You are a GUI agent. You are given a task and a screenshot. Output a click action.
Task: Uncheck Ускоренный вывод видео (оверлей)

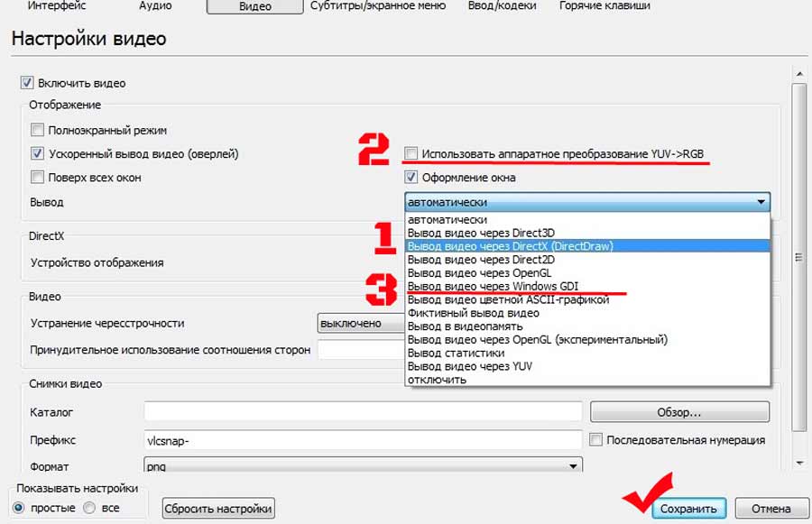click(37, 154)
